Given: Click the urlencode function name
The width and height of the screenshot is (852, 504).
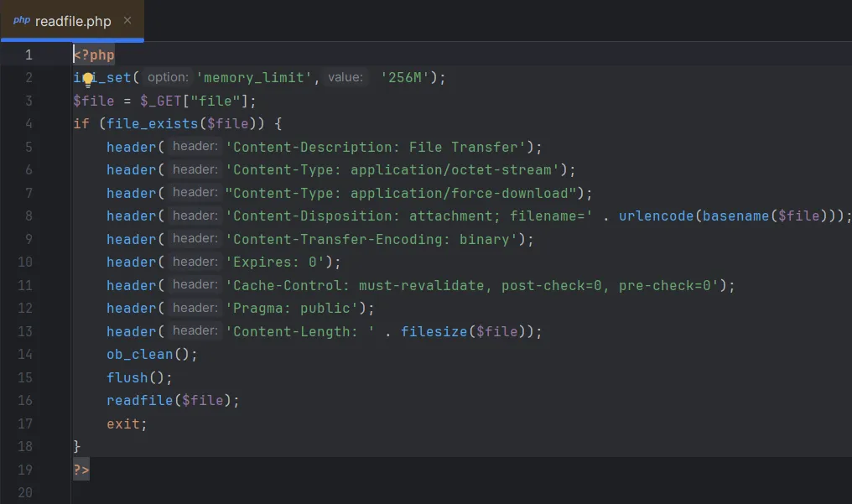Looking at the screenshot, I should pos(656,216).
